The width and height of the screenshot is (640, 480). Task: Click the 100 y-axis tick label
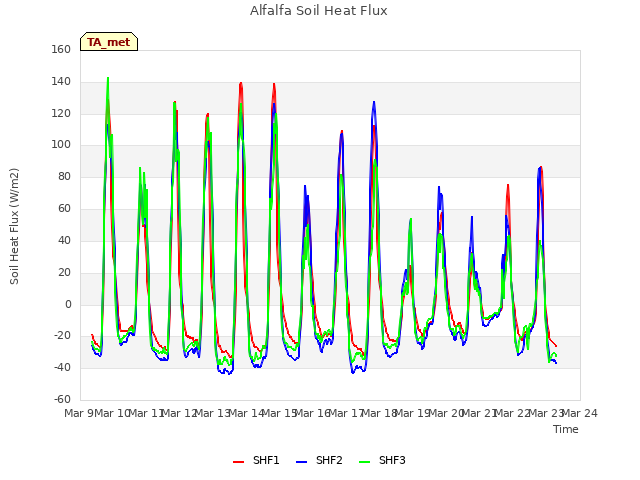61,144
